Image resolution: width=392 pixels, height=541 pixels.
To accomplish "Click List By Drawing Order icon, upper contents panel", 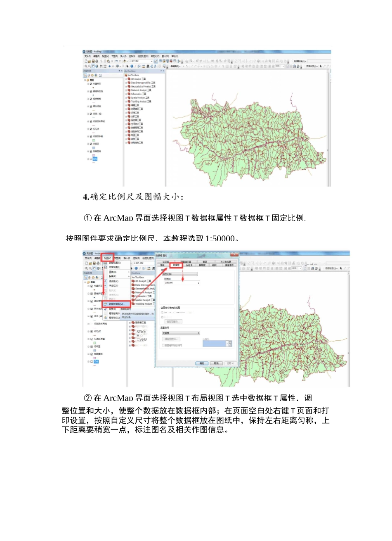I will click(85, 76).
